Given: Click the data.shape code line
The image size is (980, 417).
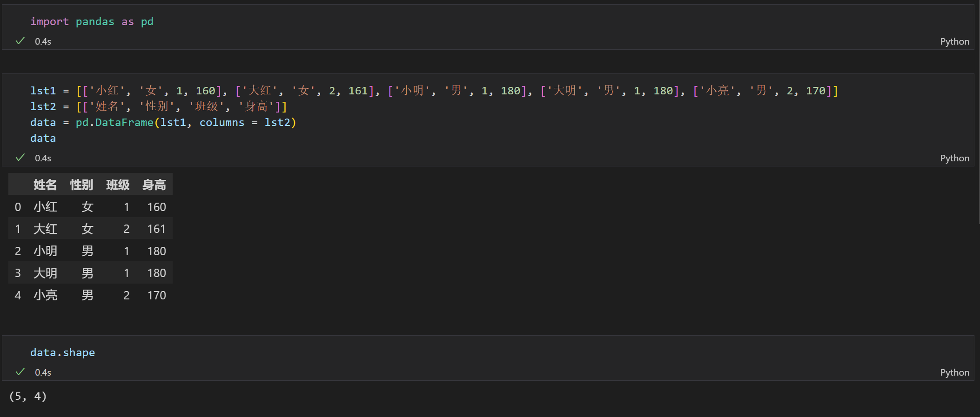Looking at the screenshot, I should (62, 352).
